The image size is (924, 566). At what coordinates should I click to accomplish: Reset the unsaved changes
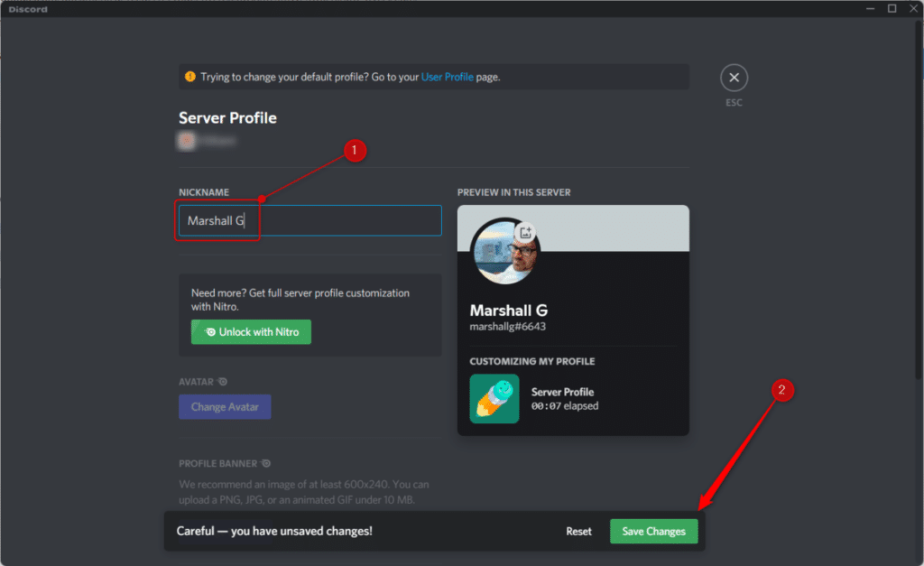click(578, 531)
